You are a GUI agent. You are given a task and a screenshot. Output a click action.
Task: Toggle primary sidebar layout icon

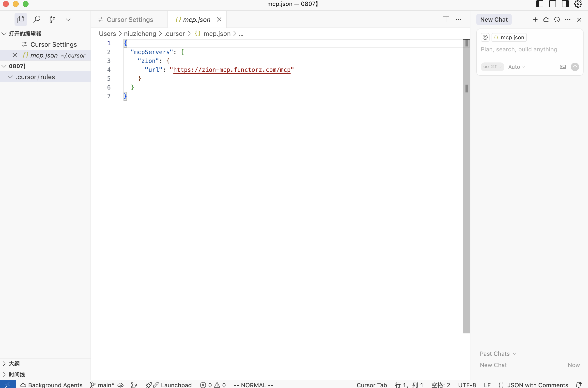[x=540, y=4]
